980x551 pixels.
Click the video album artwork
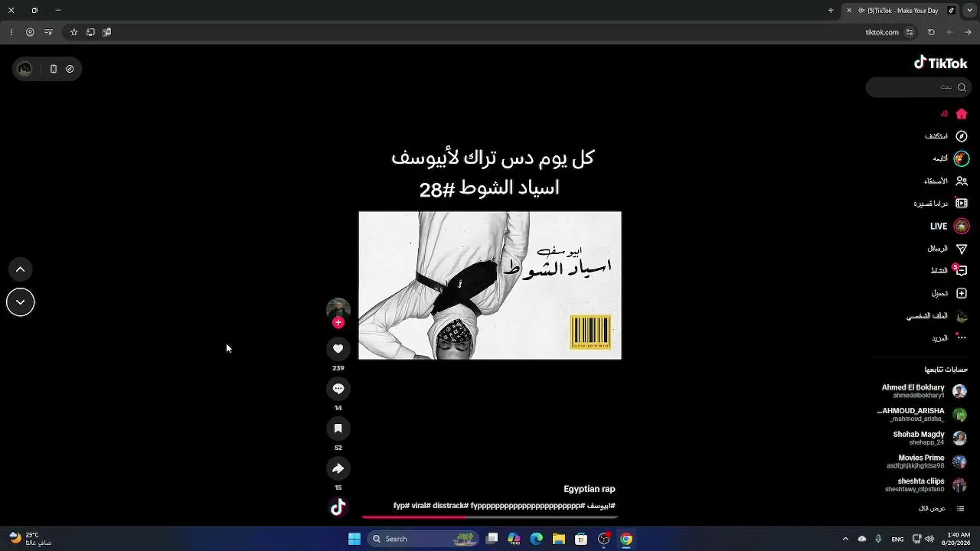(490, 285)
